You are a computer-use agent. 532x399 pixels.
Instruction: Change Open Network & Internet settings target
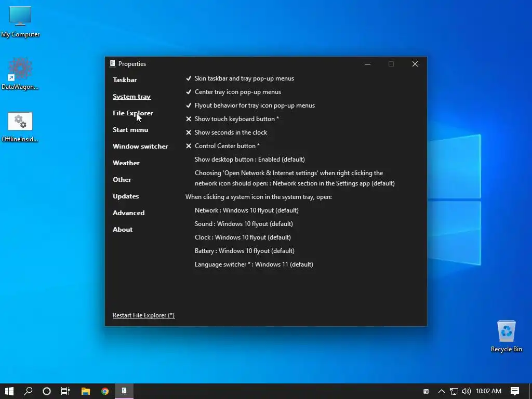295,178
